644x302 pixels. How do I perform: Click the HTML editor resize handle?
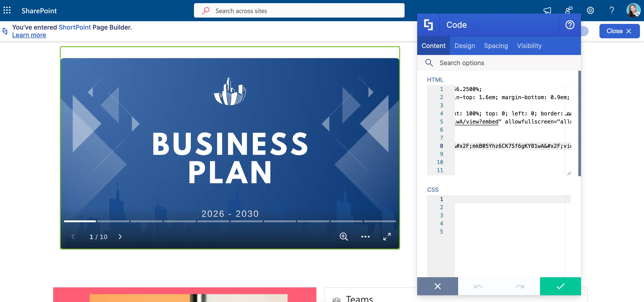[569, 173]
